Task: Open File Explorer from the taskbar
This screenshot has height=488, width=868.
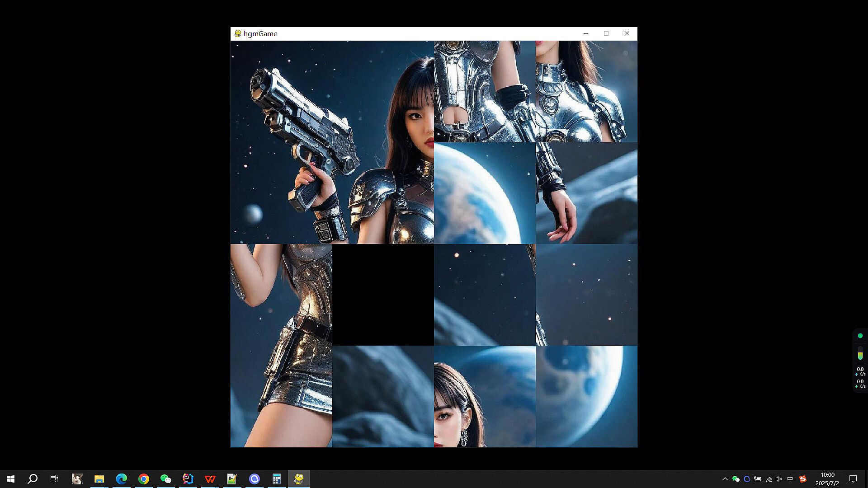Action: click(x=99, y=479)
